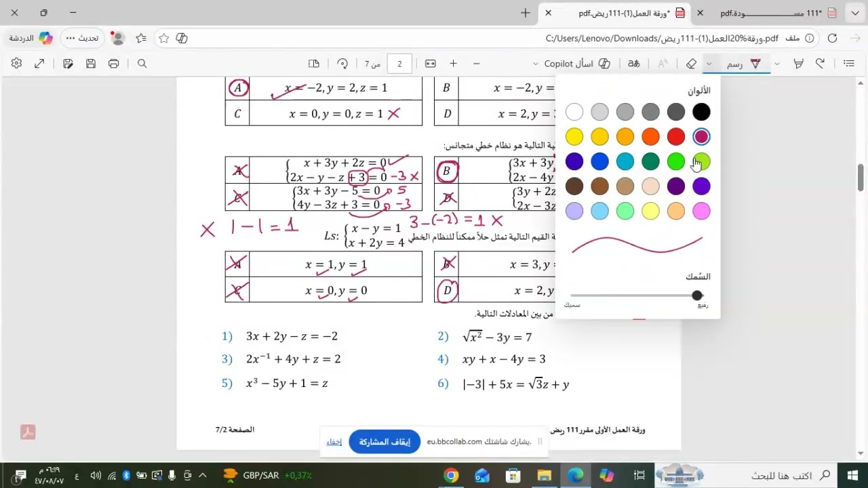868x488 pixels.
Task: Open the translate (aあ) tool
Action: click(633, 64)
